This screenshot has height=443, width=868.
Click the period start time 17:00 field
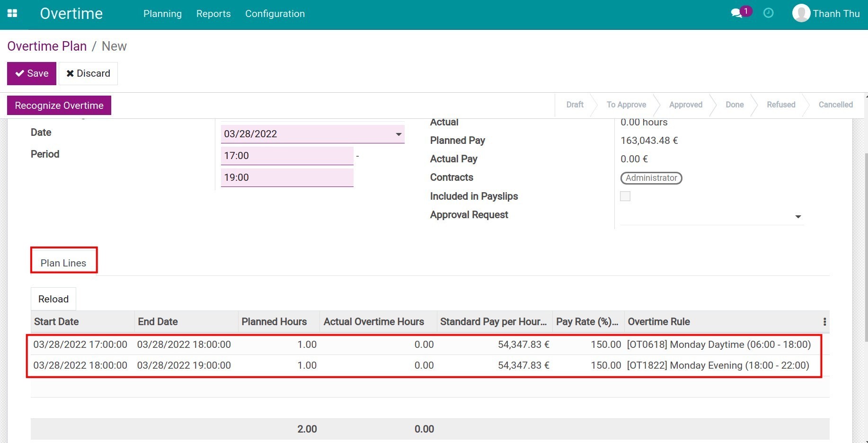[287, 156]
